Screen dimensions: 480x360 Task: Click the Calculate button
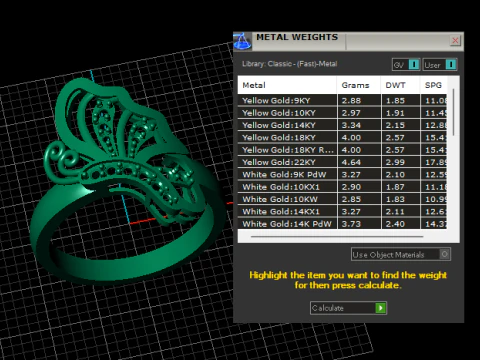tap(348, 308)
